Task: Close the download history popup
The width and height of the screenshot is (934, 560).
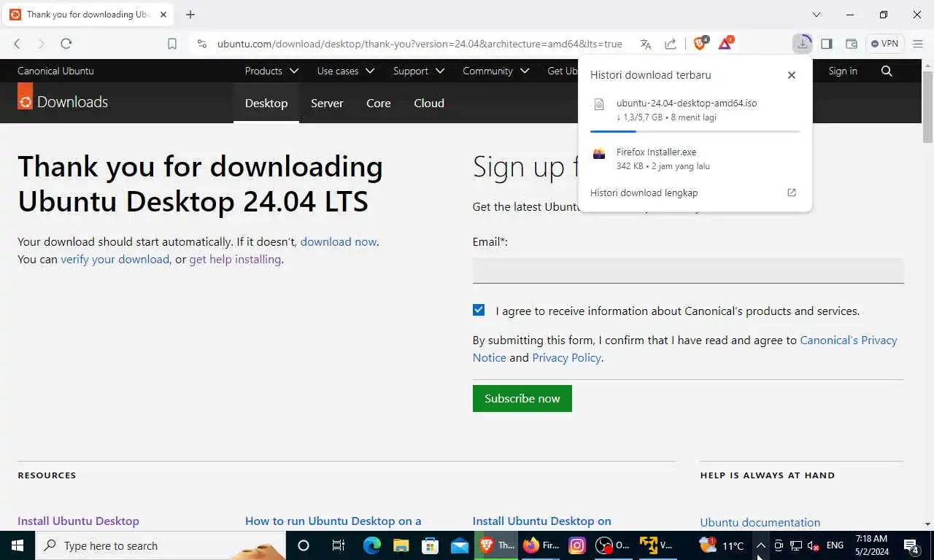Action: tap(792, 75)
